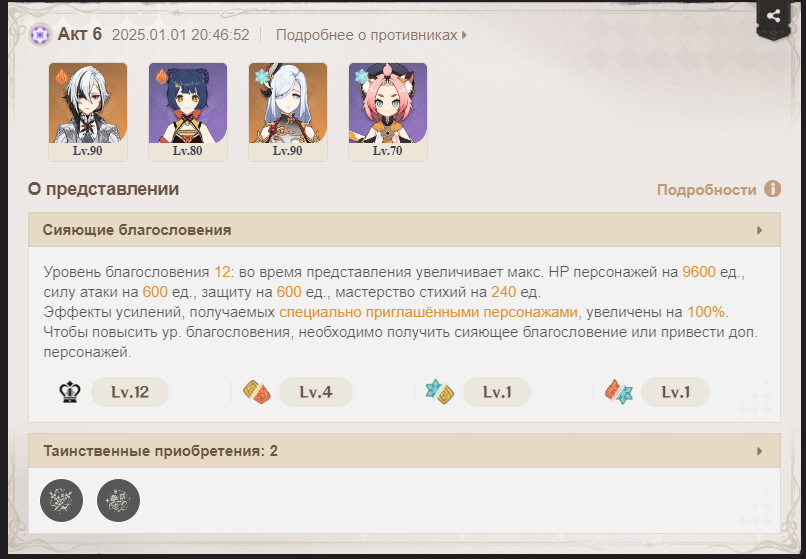This screenshot has width=806, height=559.
Task: Select the pink-haired Lv.70 character portrait
Action: pyautogui.click(x=388, y=112)
